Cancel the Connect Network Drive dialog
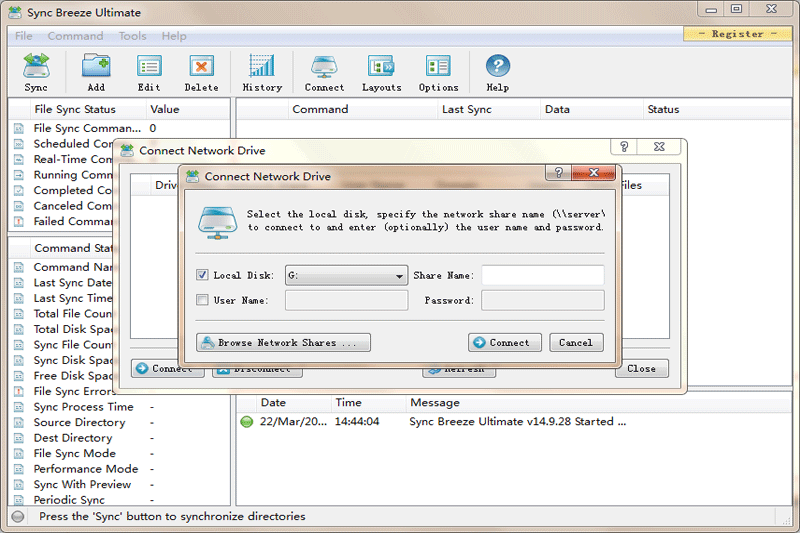The height and width of the screenshot is (533, 800). [577, 343]
